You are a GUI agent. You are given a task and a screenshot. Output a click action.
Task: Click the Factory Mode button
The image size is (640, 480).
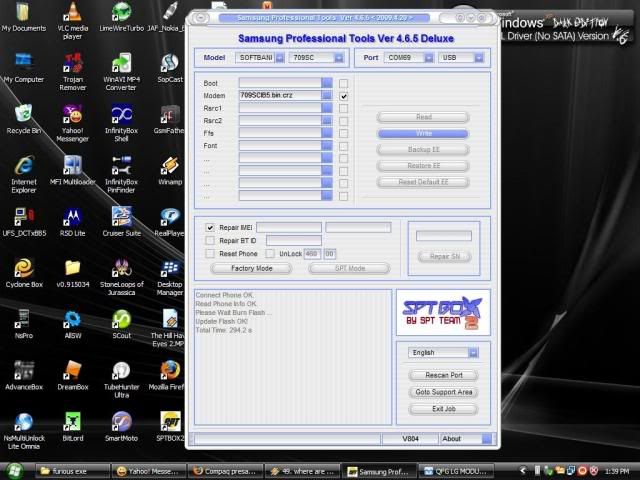tap(251, 269)
